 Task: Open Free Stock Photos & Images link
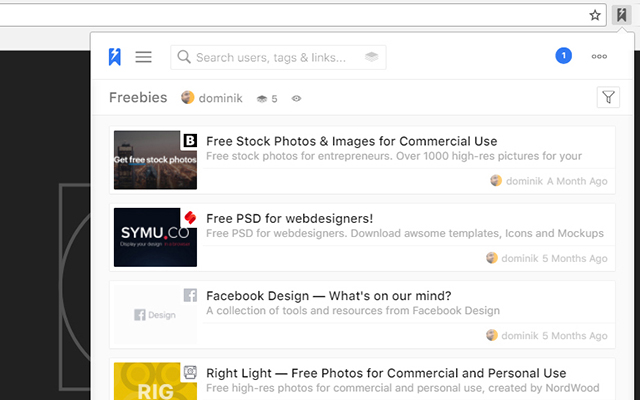351,141
